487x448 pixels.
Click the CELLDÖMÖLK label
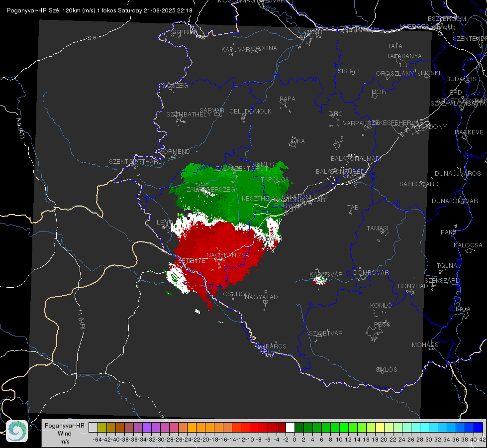(250, 112)
